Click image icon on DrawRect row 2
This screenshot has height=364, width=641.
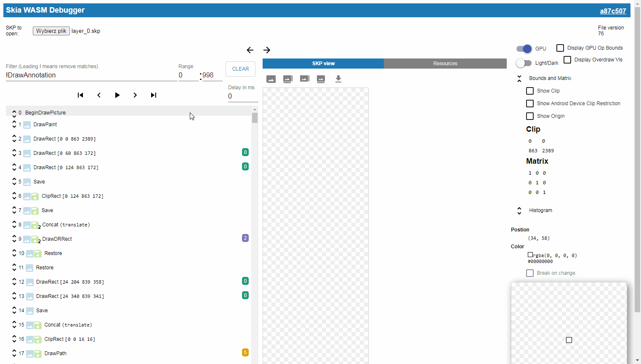(x=27, y=139)
